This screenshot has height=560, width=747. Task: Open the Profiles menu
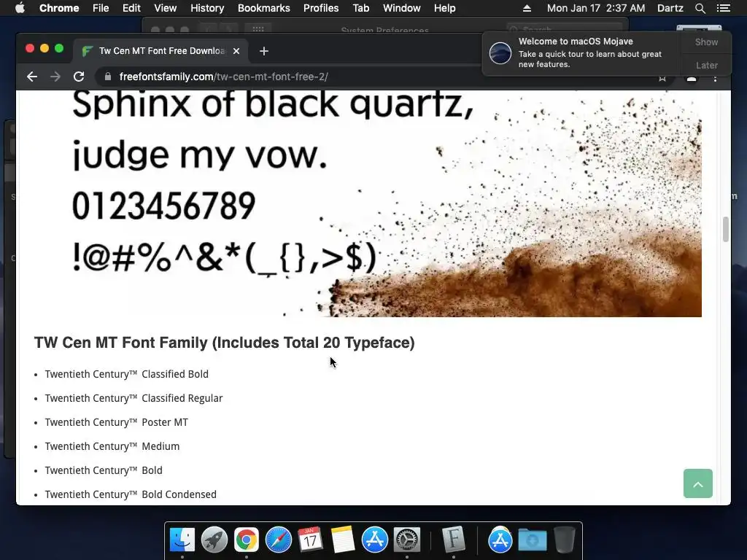click(x=321, y=8)
